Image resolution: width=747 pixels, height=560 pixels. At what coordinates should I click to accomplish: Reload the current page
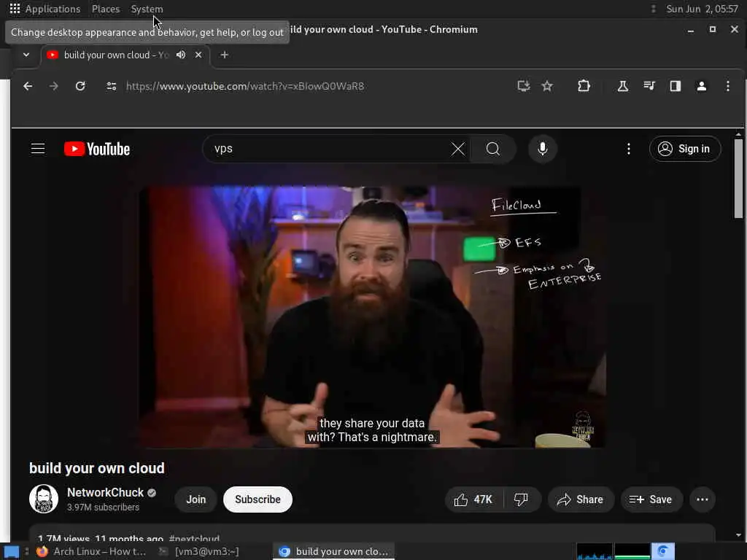click(80, 86)
